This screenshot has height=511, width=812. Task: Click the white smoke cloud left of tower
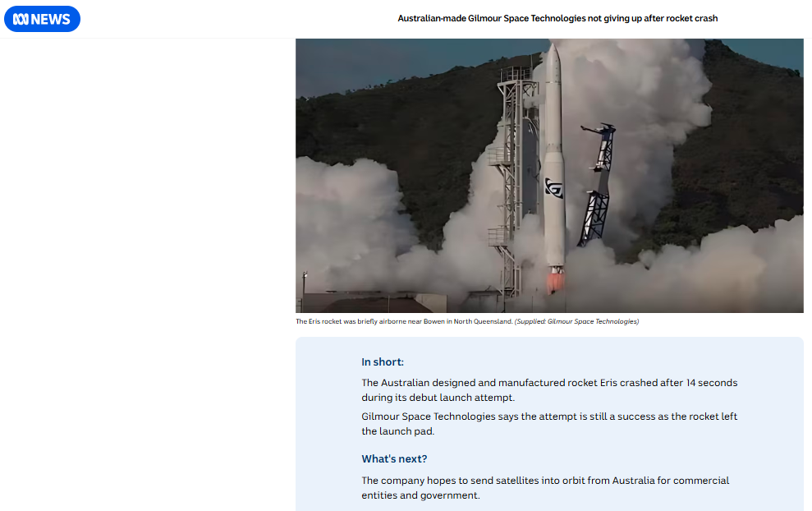click(x=352, y=223)
